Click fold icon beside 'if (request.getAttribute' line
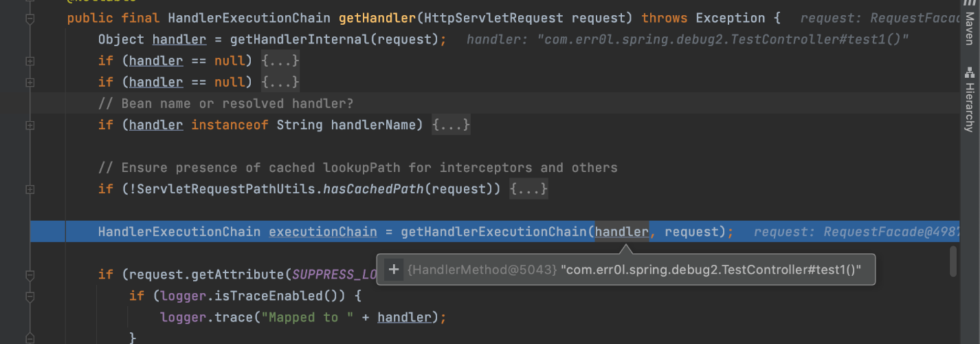Image resolution: width=980 pixels, height=344 pixels. [x=30, y=275]
